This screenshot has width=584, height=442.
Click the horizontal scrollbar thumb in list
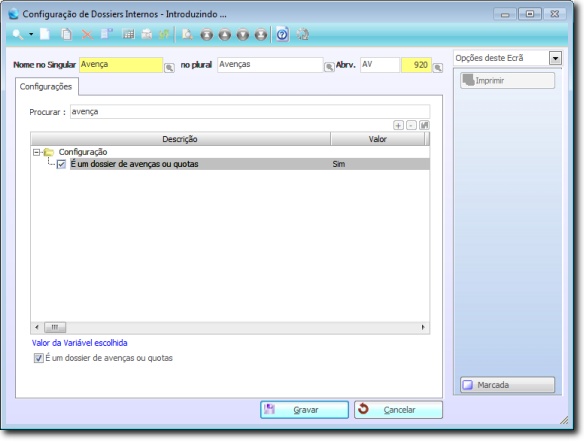[x=55, y=327]
